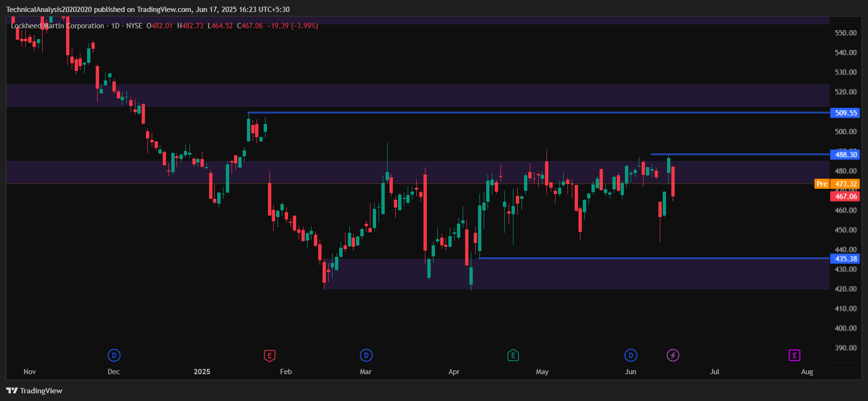Click the Lockheed Martin Corporation symbol title

57,26
